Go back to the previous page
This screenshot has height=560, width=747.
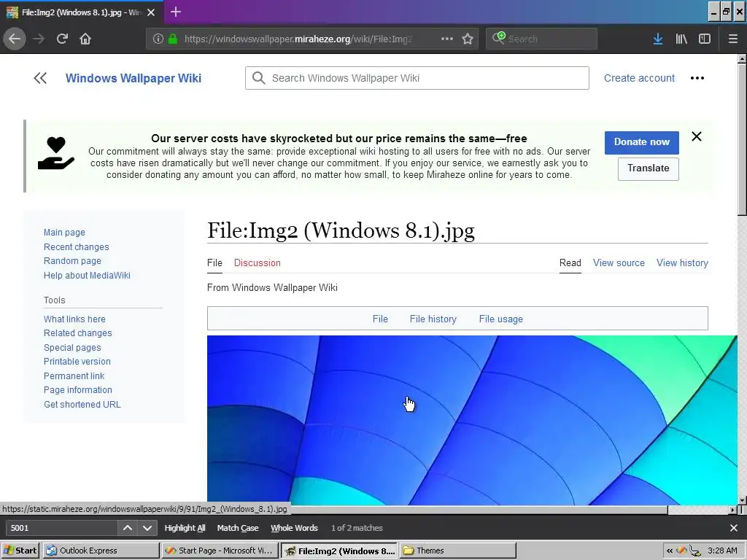15,39
